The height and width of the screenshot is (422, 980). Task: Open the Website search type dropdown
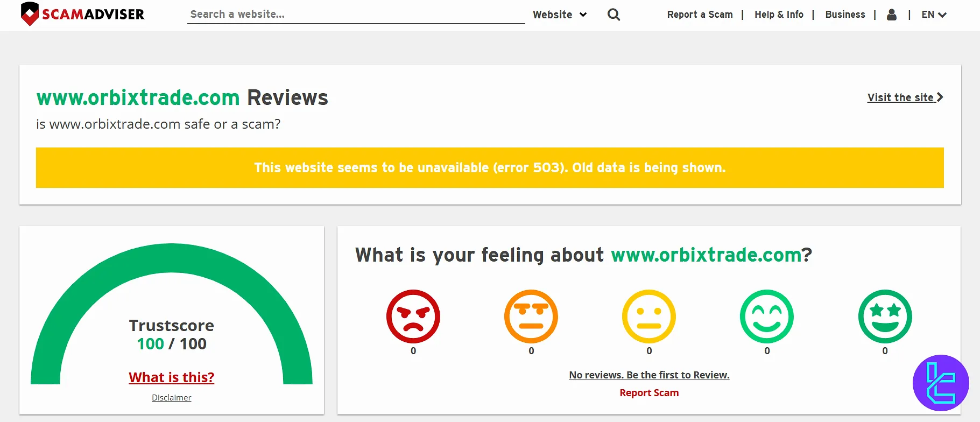[560, 15]
